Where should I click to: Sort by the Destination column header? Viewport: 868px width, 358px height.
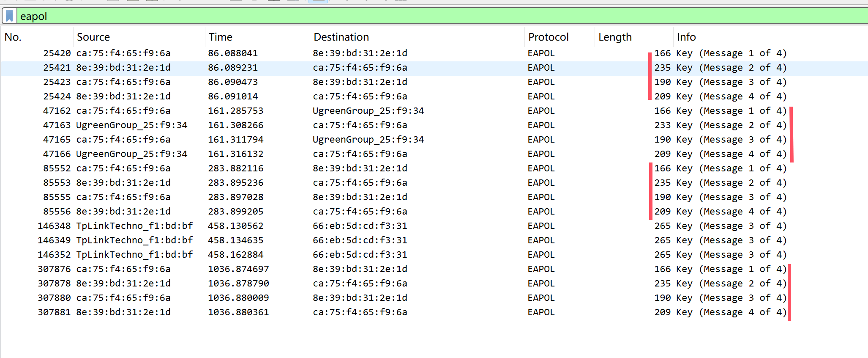418,37
